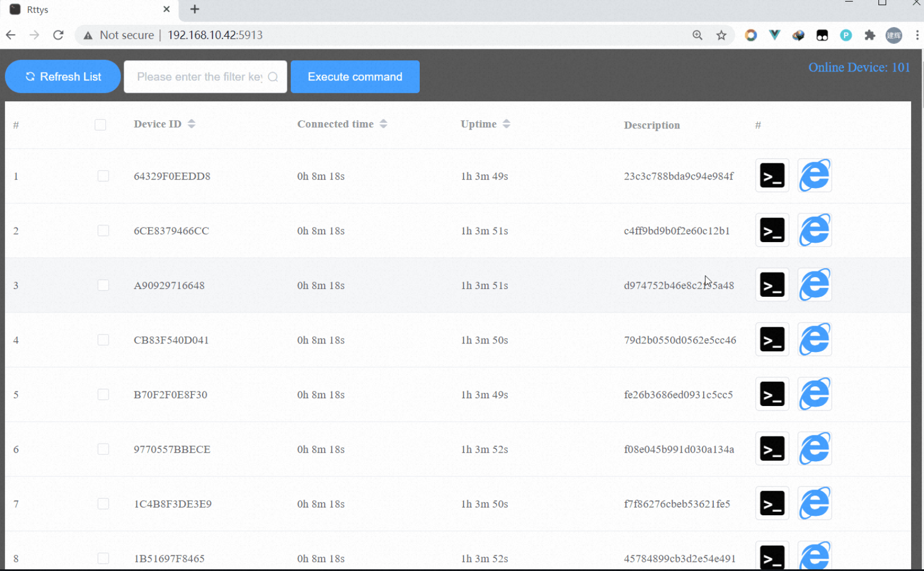The height and width of the screenshot is (571, 924).
Task: Open web access for device 1C4B8F3DE3E9
Action: [x=815, y=503]
